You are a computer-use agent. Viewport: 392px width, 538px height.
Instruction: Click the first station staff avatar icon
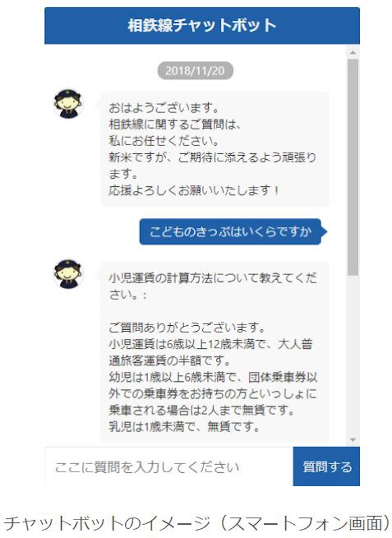(x=68, y=104)
